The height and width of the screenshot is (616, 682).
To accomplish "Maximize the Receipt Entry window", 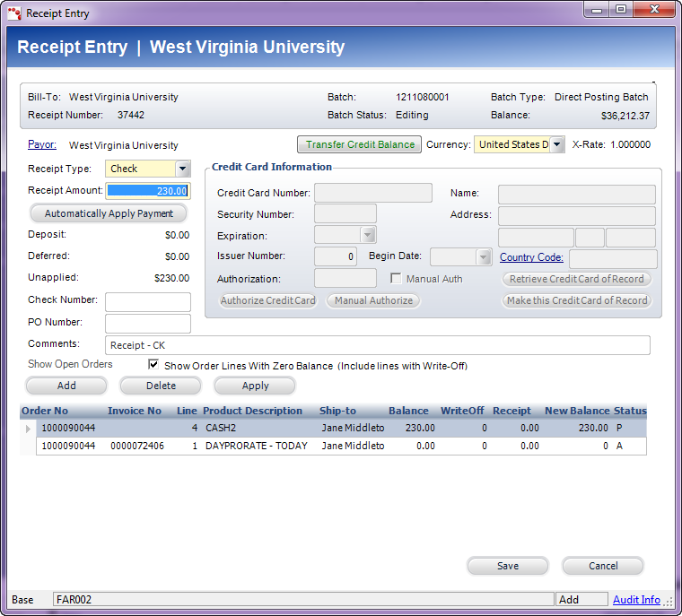I will (x=621, y=10).
